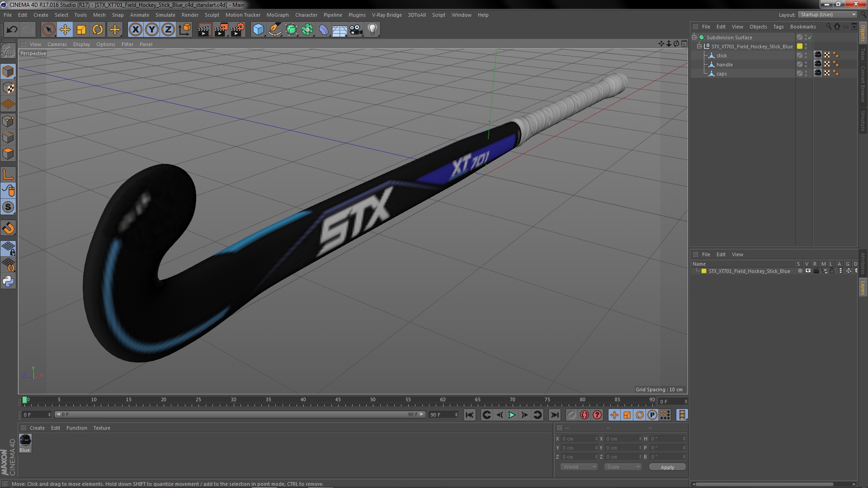This screenshot has width=868, height=488.
Task: Open the Layers side tab
Action: pyautogui.click(x=863, y=288)
